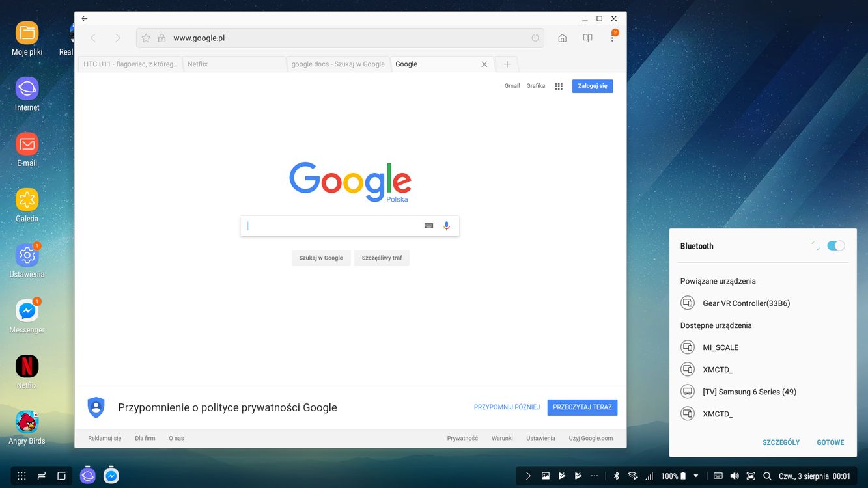Open bookmarks book icon
The width and height of the screenshot is (868, 488).
587,38
